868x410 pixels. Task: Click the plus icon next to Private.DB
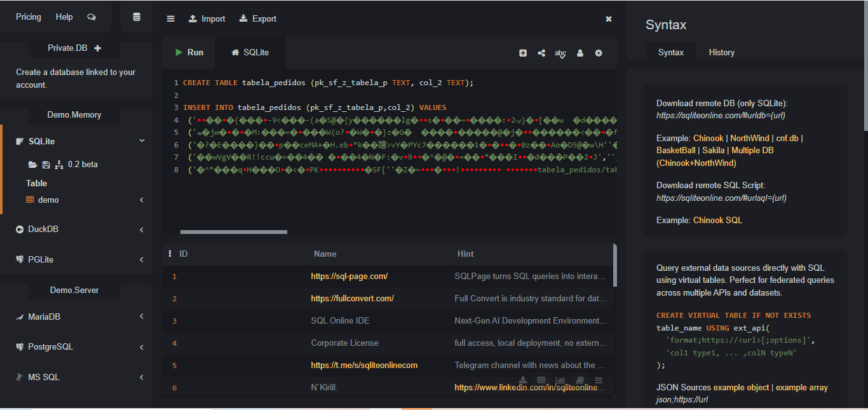(x=97, y=48)
